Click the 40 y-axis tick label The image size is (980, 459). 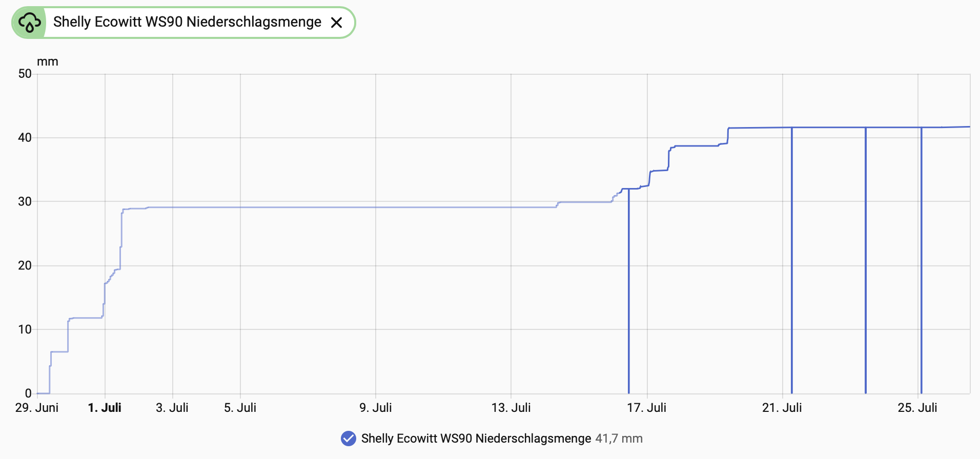(25, 138)
